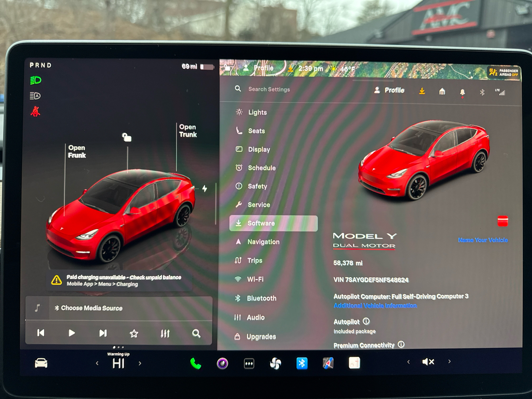Click Name Your Vehicle link
The width and height of the screenshot is (532, 399).
tap(483, 240)
